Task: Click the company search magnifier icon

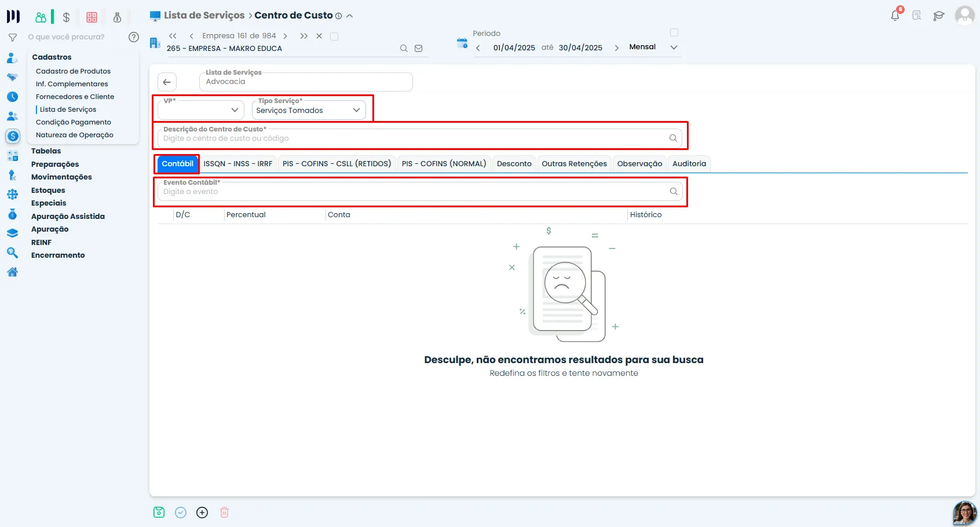Action: 404,49
